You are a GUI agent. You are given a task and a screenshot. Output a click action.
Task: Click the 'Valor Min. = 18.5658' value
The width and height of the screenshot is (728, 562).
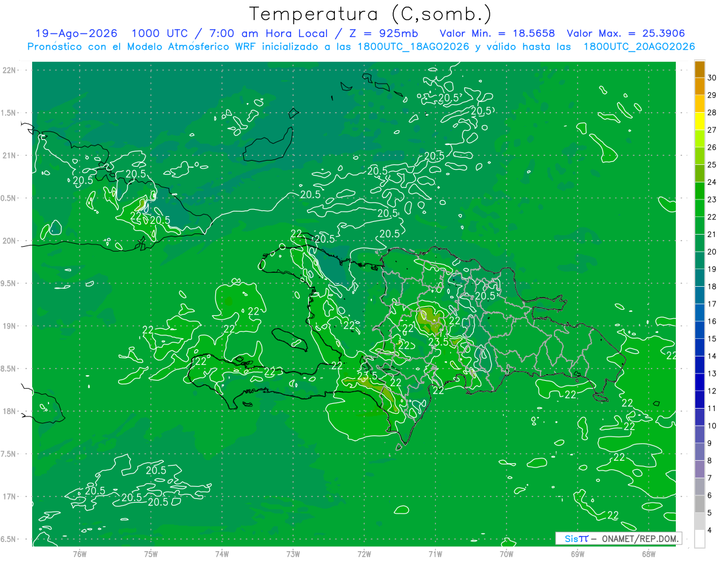pos(497,33)
